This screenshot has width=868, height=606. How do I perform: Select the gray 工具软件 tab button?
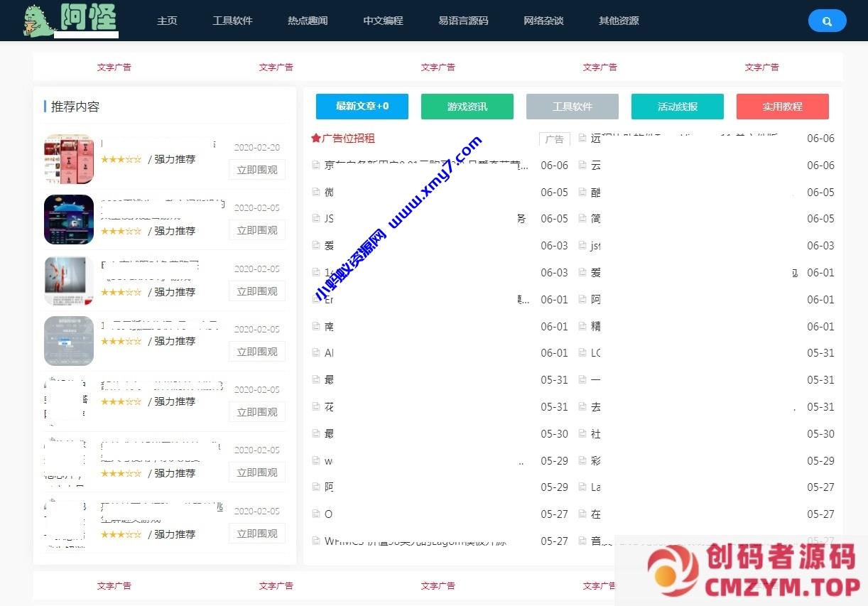(x=573, y=107)
